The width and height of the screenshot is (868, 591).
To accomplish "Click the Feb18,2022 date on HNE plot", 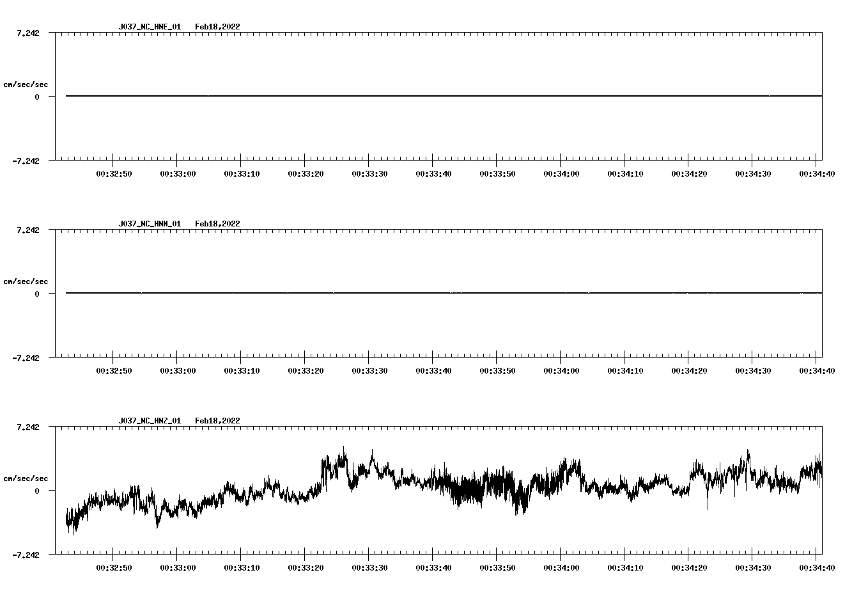I will tap(217, 27).
